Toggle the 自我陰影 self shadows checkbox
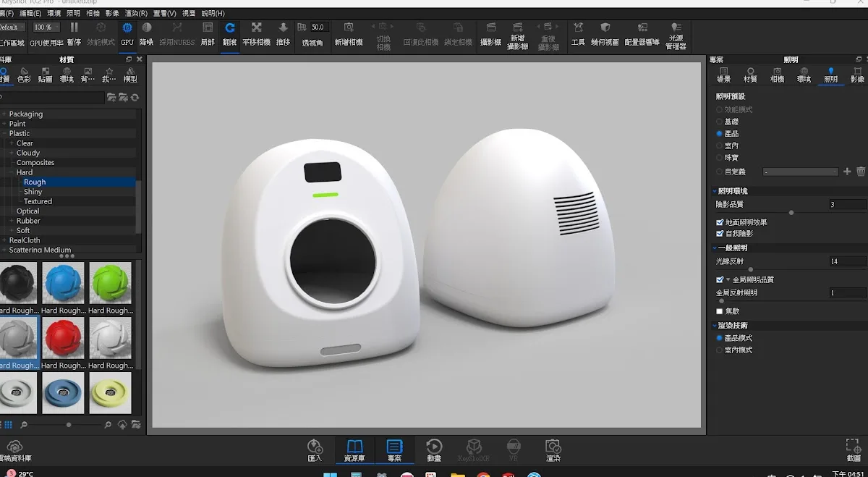Viewport: 868px width, 477px height. [x=720, y=234]
